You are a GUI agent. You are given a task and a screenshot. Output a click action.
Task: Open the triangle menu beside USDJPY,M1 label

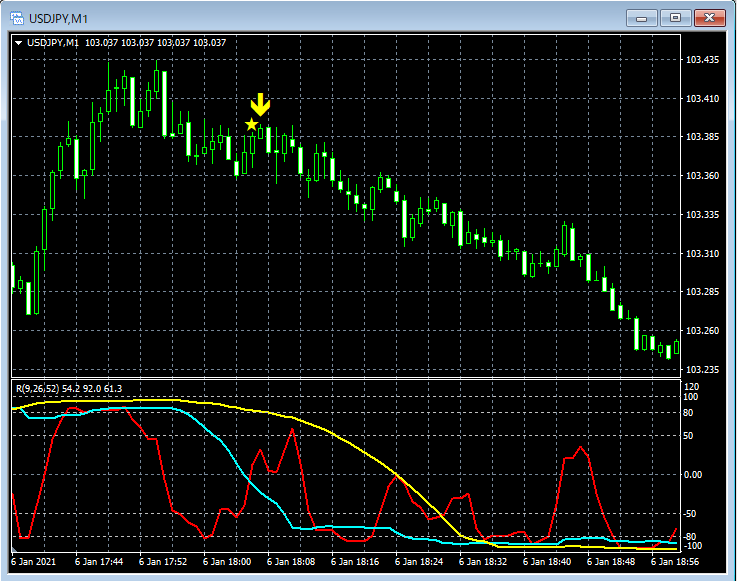19,43
